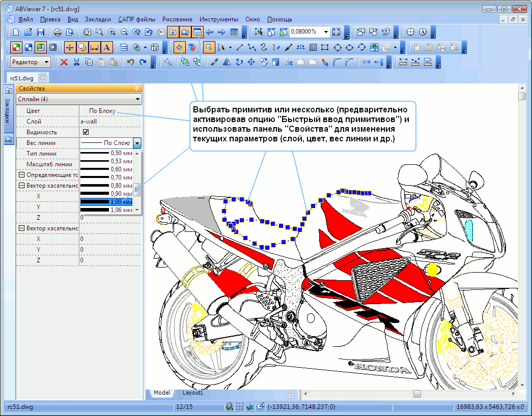Rotate view by 35° angle icon

386,32
